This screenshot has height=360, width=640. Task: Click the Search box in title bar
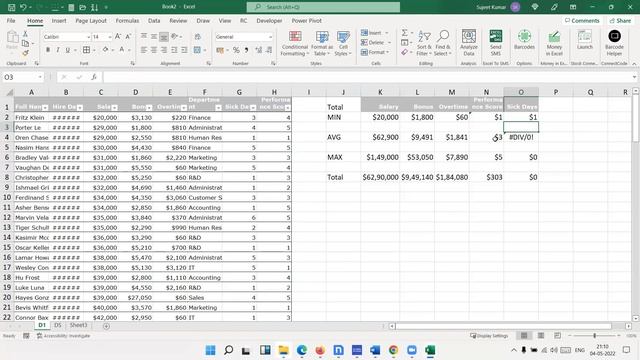pyautogui.click(x=323, y=7)
